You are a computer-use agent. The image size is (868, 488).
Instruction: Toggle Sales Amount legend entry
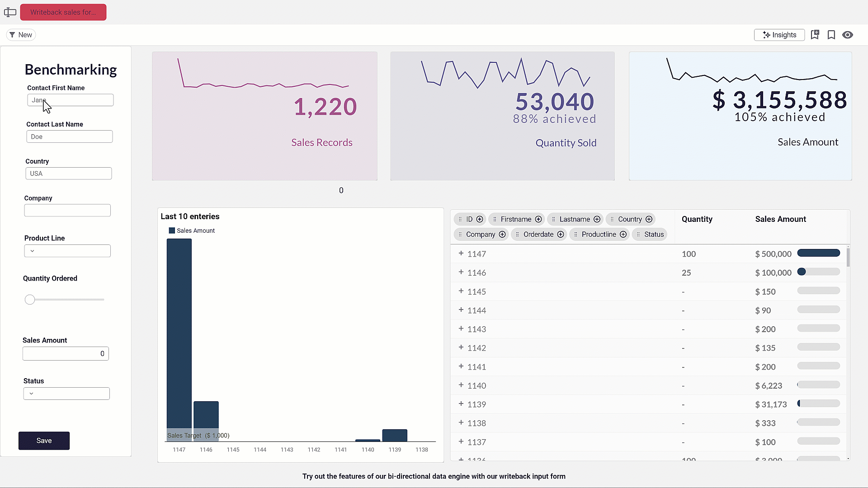click(x=192, y=230)
